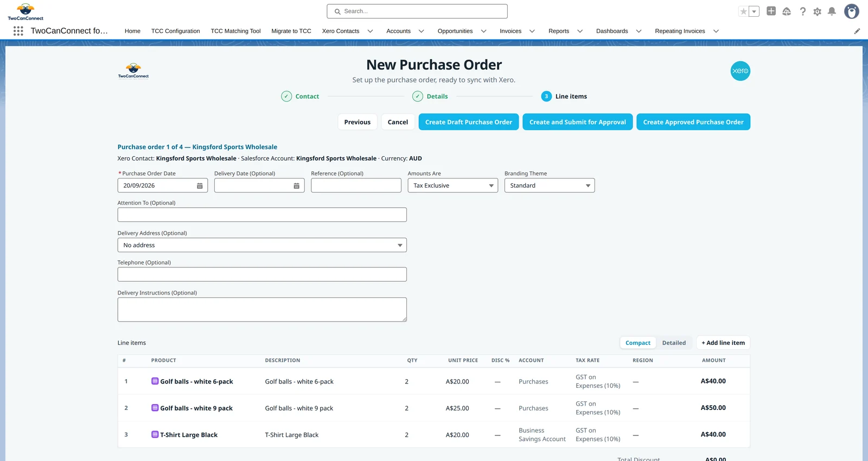Viewport: 868px width, 461px height.
Task: Expand the Reports menu chevron
Action: [x=580, y=31]
